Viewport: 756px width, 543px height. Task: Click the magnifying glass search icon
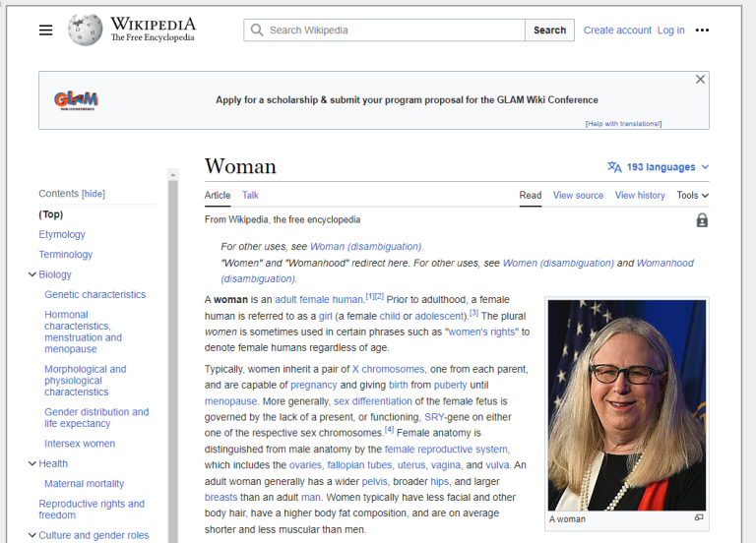pyautogui.click(x=257, y=30)
